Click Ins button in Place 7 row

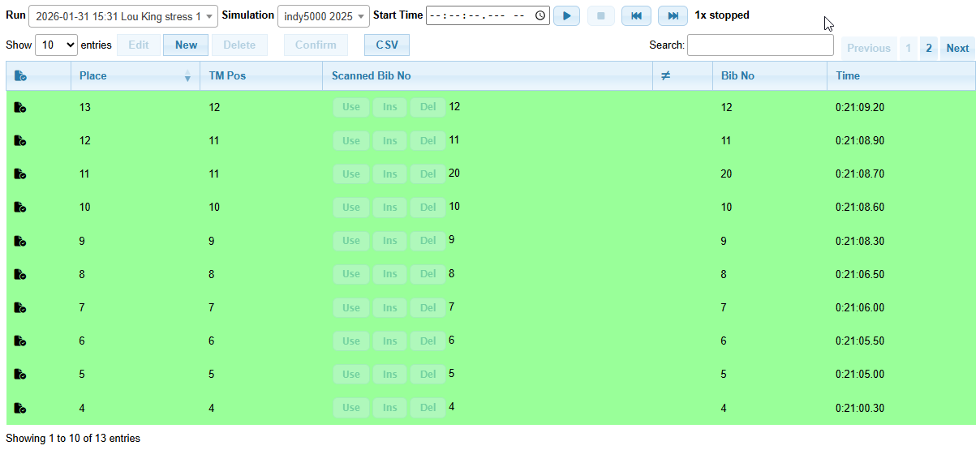click(x=390, y=307)
